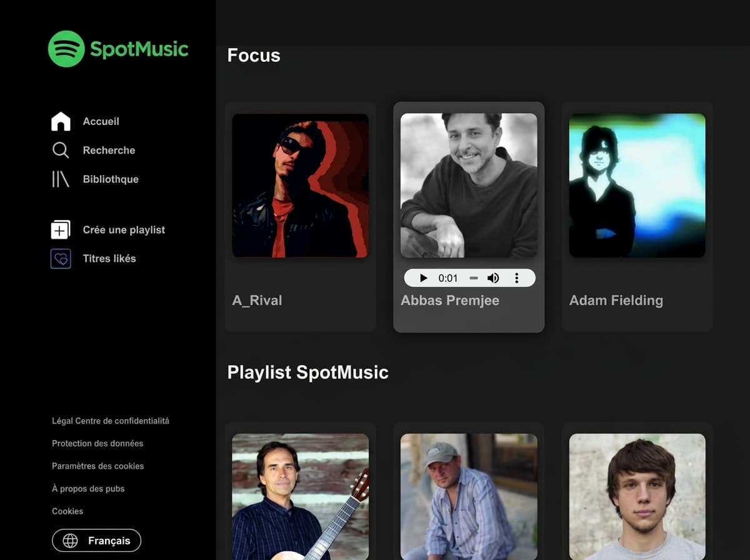The image size is (750, 560).
Task: Click the Adam Fielding artist name
Action: click(616, 301)
